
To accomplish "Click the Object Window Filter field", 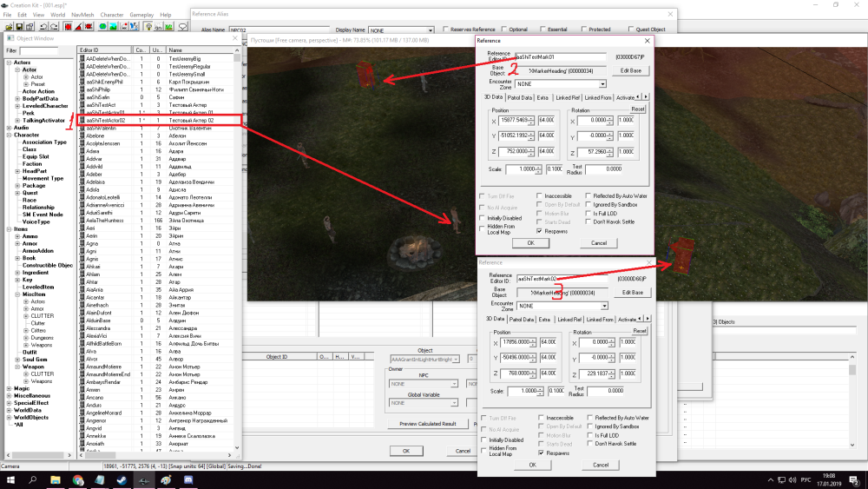I will coord(39,51).
